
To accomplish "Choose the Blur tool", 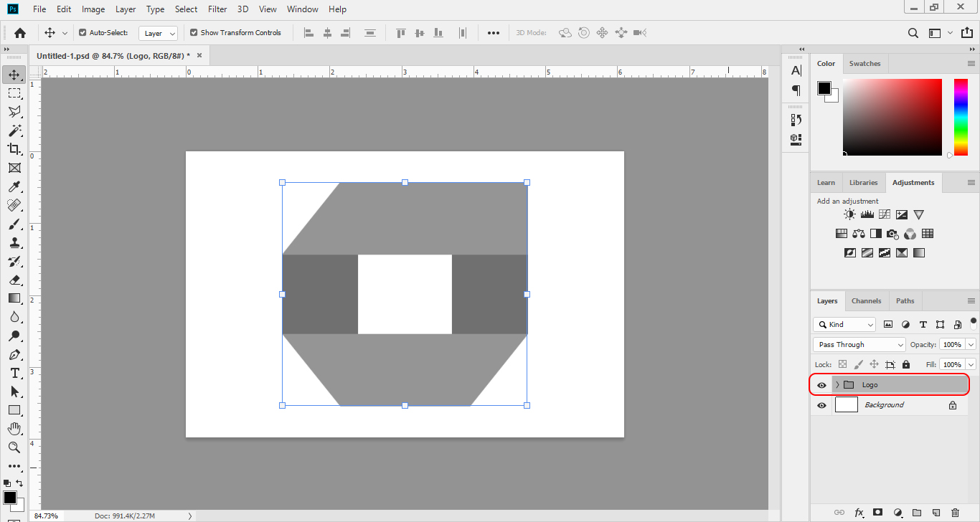I will pyautogui.click(x=14, y=317).
